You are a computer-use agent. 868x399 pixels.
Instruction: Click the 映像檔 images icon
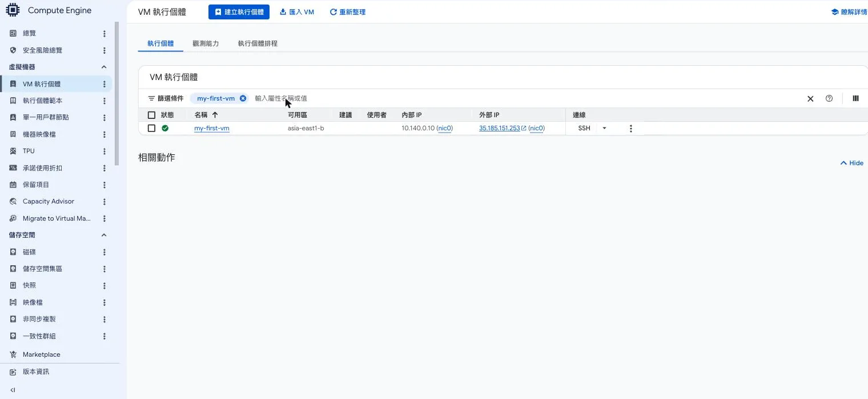pyautogui.click(x=13, y=302)
